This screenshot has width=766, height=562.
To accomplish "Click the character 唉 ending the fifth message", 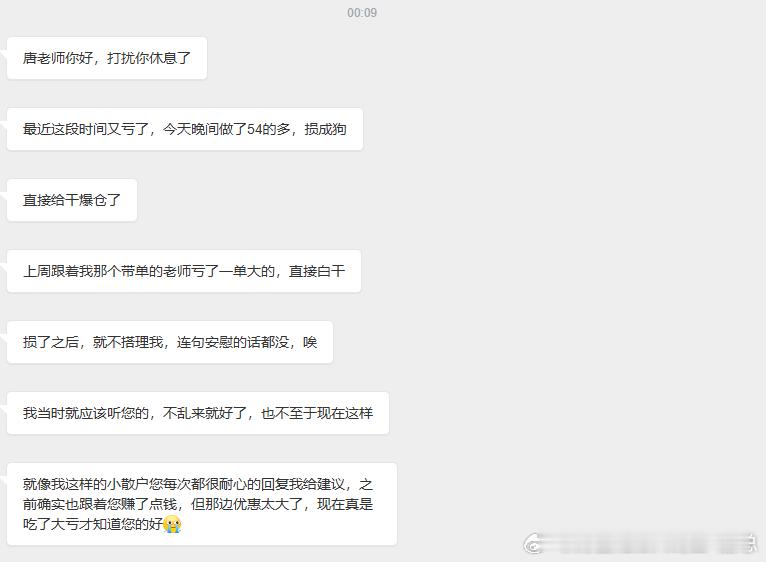I will pyautogui.click(x=310, y=342).
